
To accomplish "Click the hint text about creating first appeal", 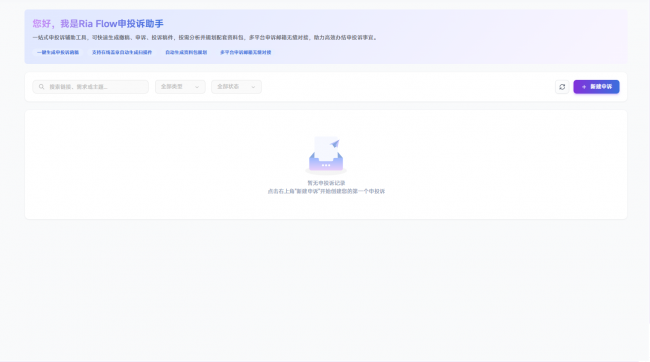I will click(326, 191).
